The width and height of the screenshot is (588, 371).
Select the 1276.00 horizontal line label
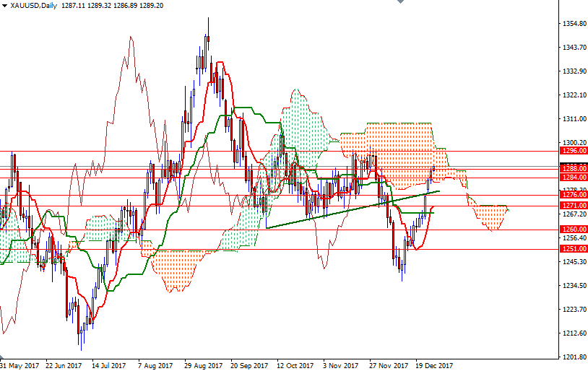pos(574,195)
